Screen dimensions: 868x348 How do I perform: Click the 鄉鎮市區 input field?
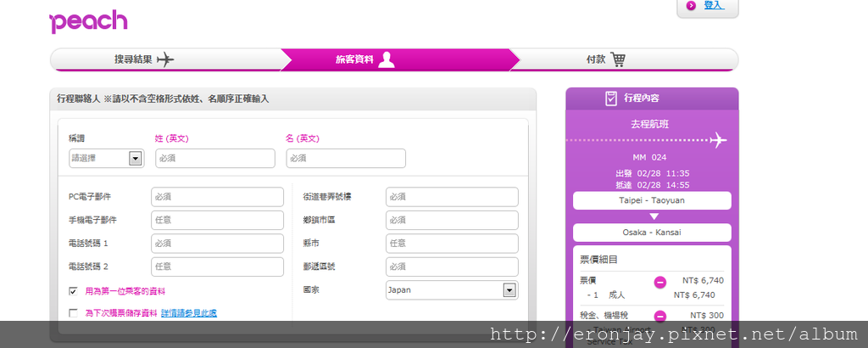[453, 220]
